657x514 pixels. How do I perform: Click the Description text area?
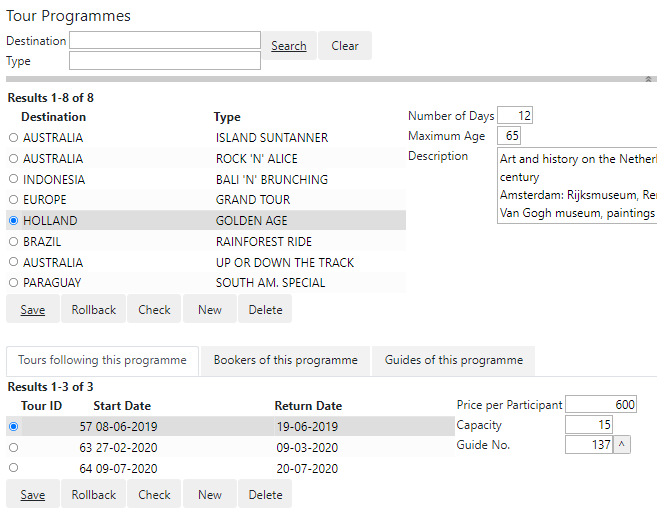[x=577, y=186]
